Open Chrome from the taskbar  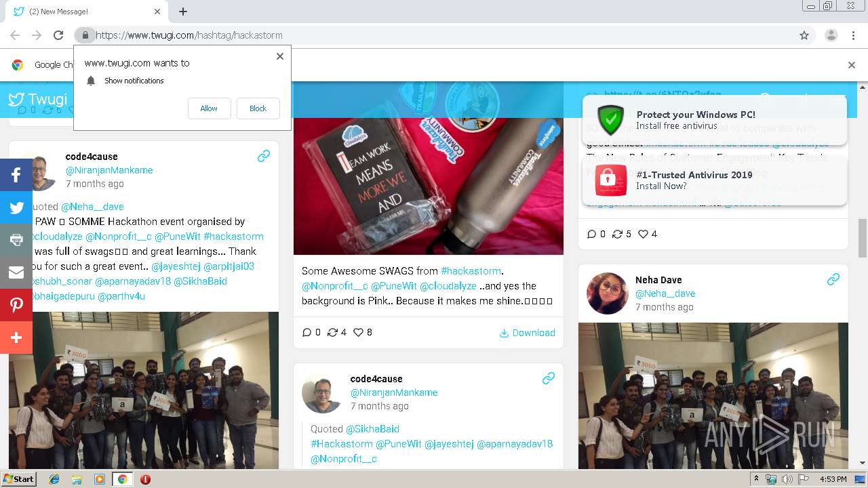(122, 479)
